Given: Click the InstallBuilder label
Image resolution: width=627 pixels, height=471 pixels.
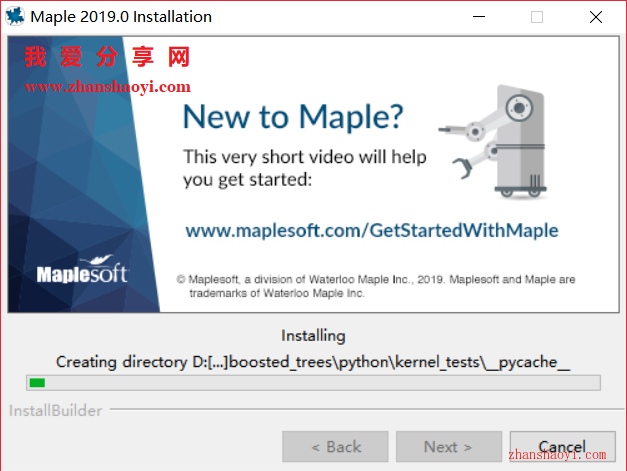Looking at the screenshot, I should click(x=56, y=411).
